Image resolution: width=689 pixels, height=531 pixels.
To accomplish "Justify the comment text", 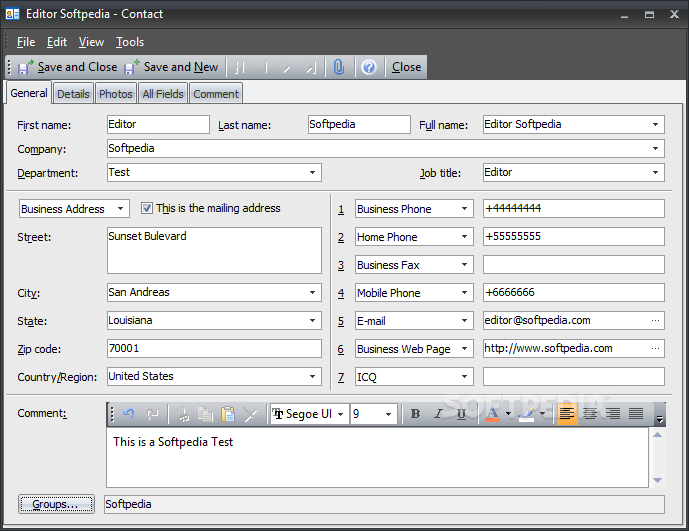I will point(636,414).
